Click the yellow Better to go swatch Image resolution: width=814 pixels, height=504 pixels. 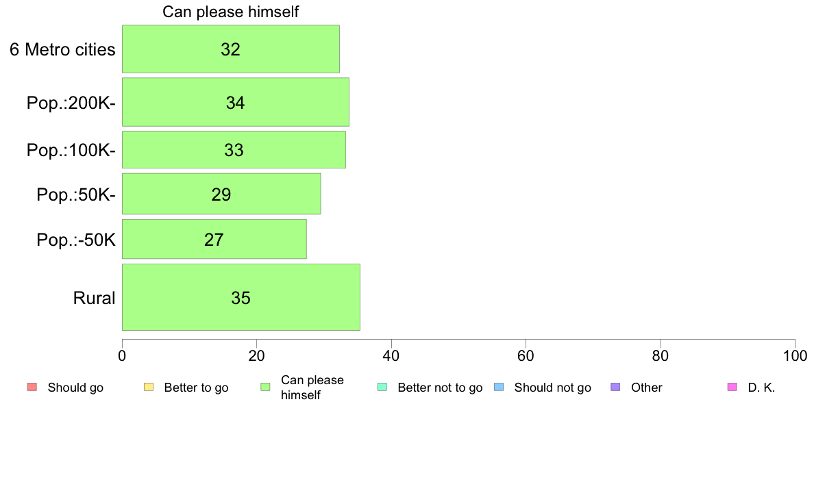[149, 387]
